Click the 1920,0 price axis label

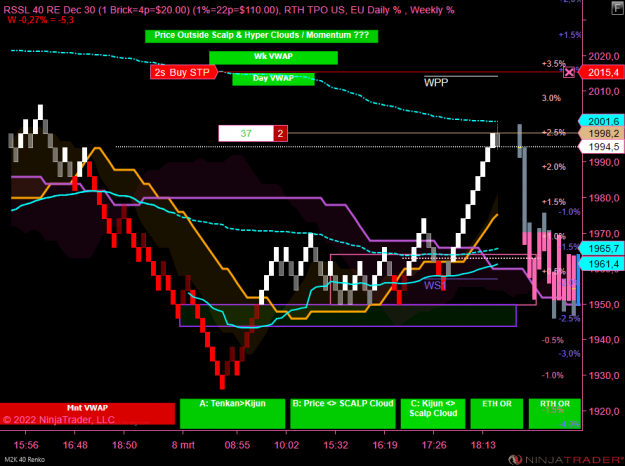604,411
